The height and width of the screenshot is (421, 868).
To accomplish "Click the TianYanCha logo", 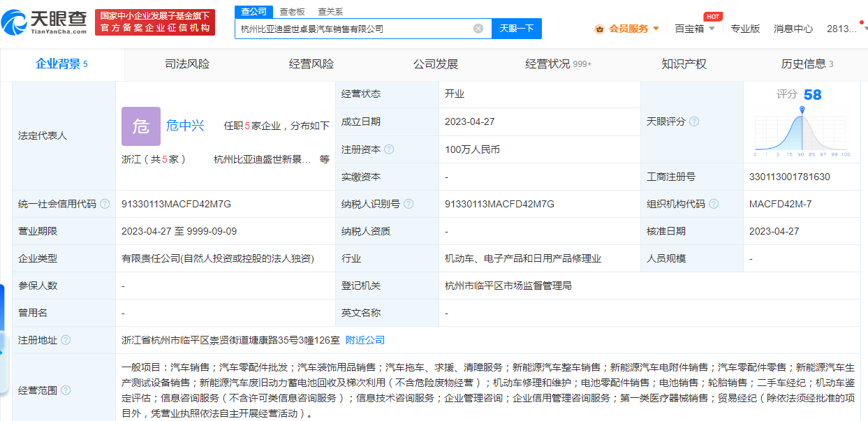I will (x=44, y=22).
